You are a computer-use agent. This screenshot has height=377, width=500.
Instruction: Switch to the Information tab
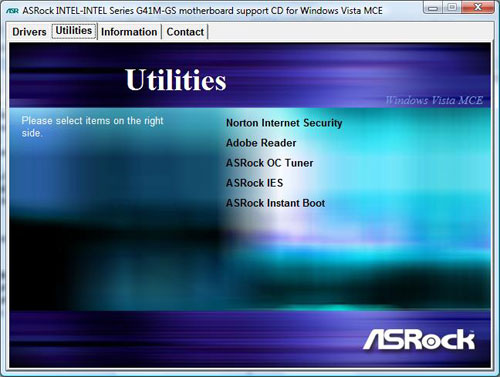pos(129,32)
